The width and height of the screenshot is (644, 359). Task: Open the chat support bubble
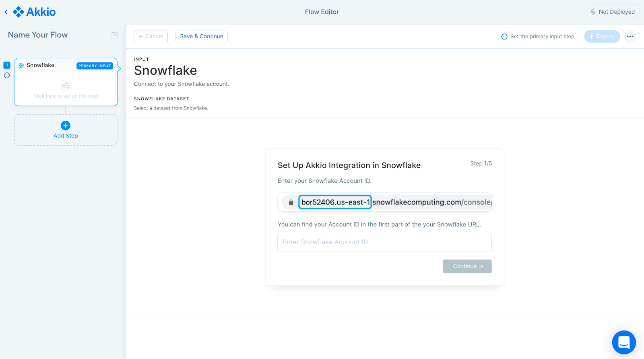624,342
